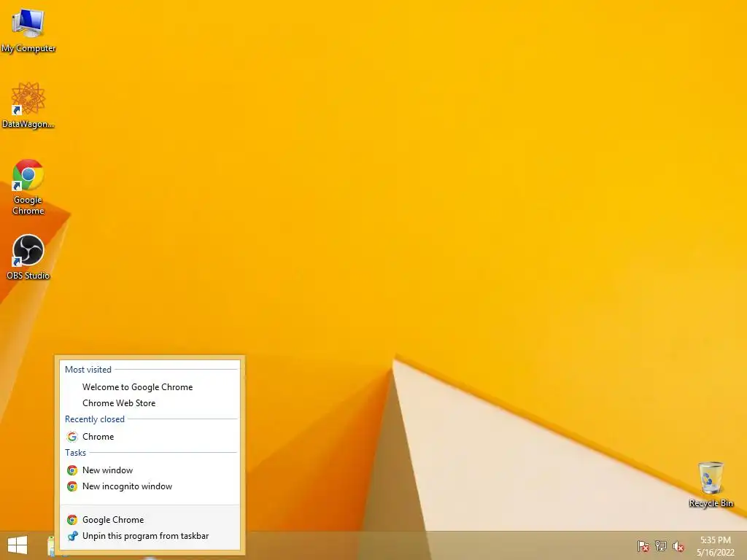
Task: Select the OBS Studio desktop shortcut
Action: [x=28, y=257]
